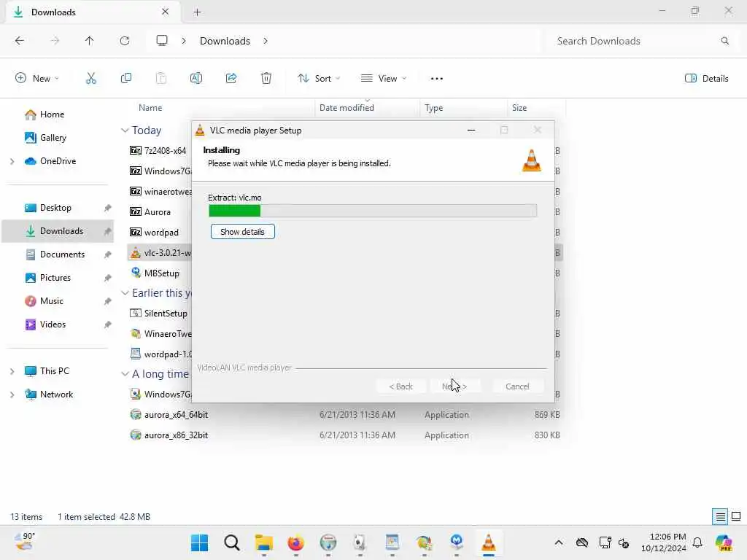
Task: Sort by Name column header
Action: point(150,108)
